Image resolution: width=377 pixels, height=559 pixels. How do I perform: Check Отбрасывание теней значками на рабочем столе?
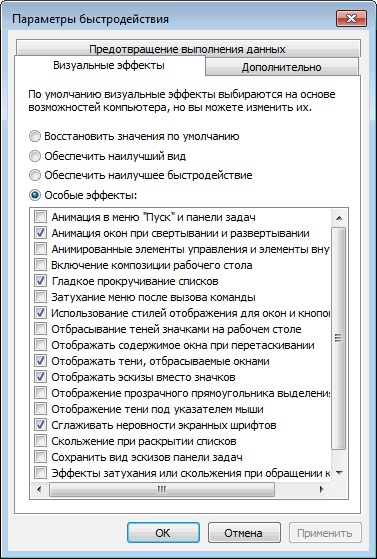click(x=40, y=329)
